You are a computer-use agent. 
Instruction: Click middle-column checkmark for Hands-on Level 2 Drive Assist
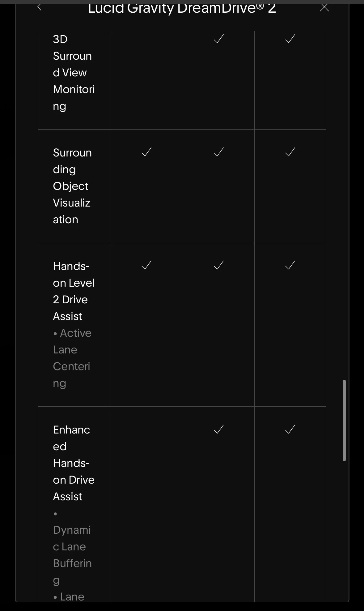pyautogui.click(x=219, y=265)
